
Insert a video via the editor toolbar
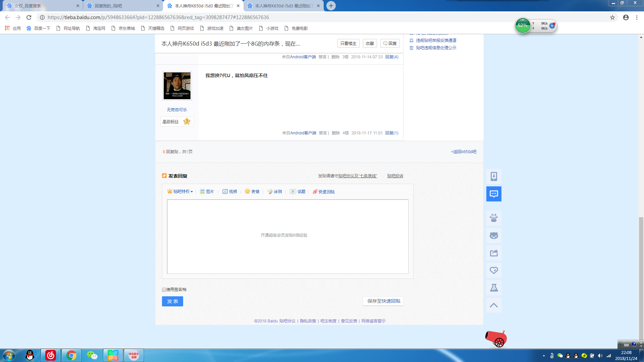point(229,191)
